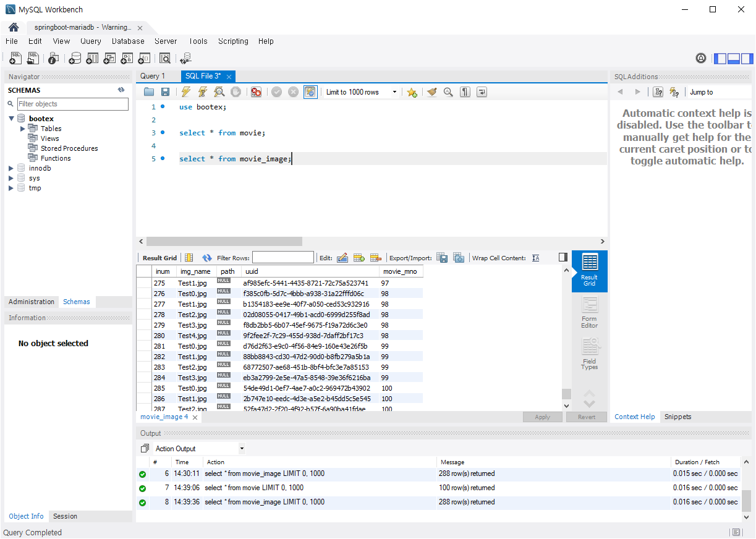
Task: Open the Database menu
Action: (128, 41)
